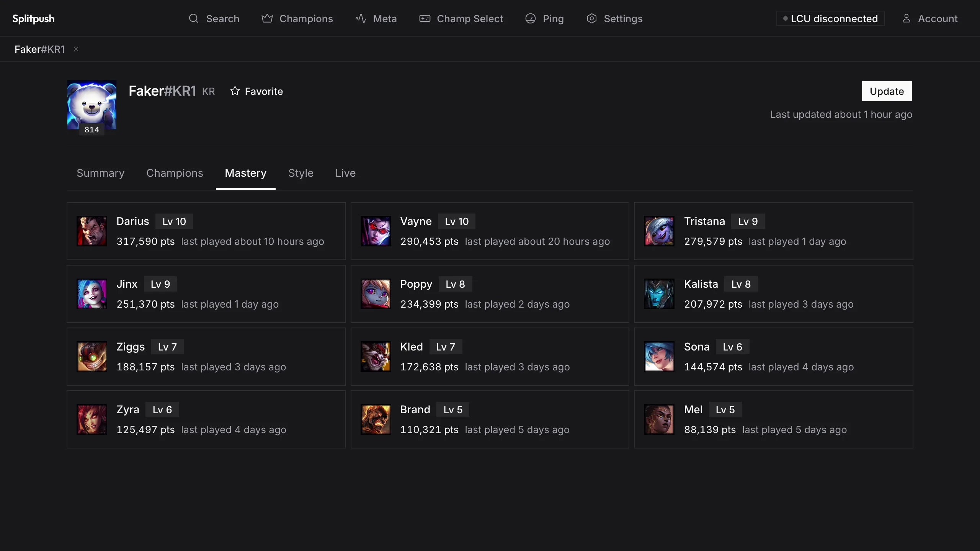
Task: Click the Brand champion portrait
Action: [x=376, y=419]
